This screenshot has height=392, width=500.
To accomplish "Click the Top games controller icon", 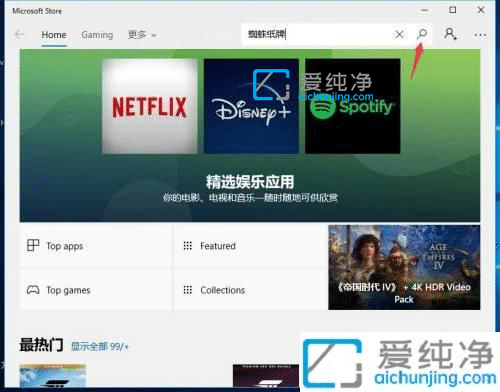I will coord(33,290).
